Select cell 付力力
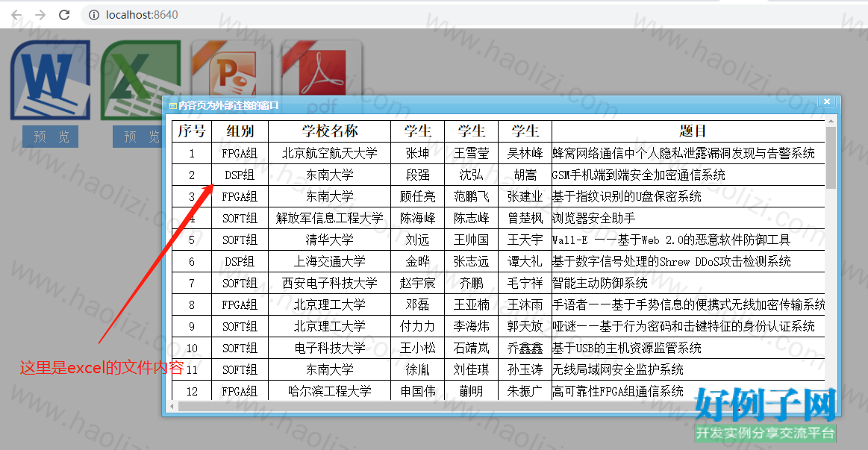This screenshot has height=450, width=868. click(417, 326)
